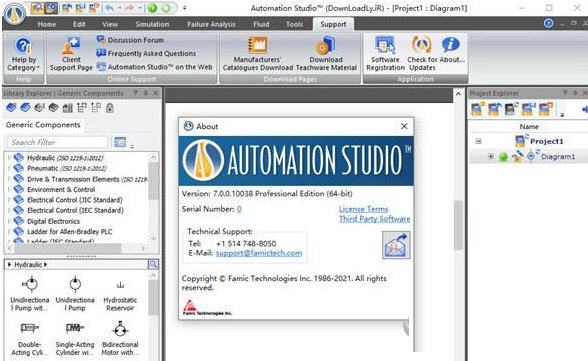Click the library tree horizontal scrollbar
The image size is (588, 361).
[68, 248]
